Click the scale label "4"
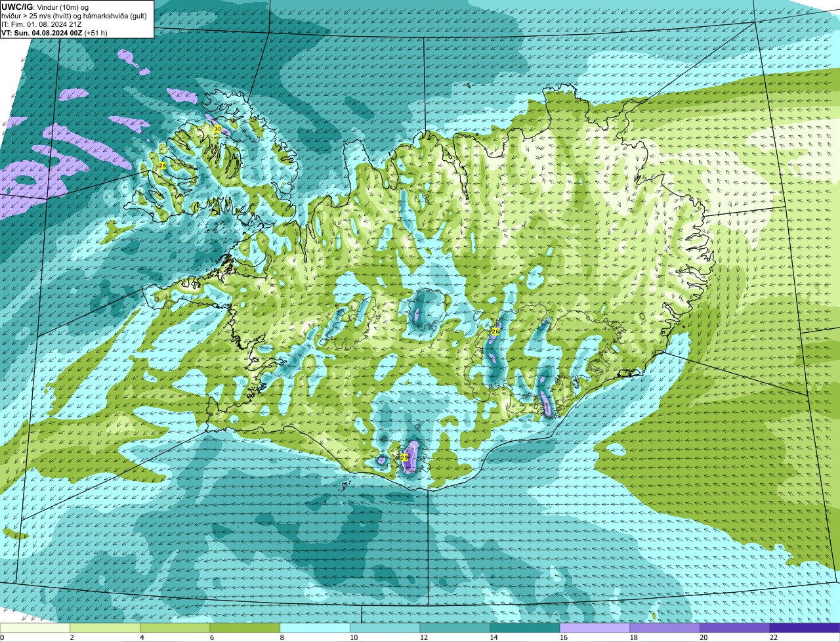The width and height of the screenshot is (840, 642). pos(142,637)
